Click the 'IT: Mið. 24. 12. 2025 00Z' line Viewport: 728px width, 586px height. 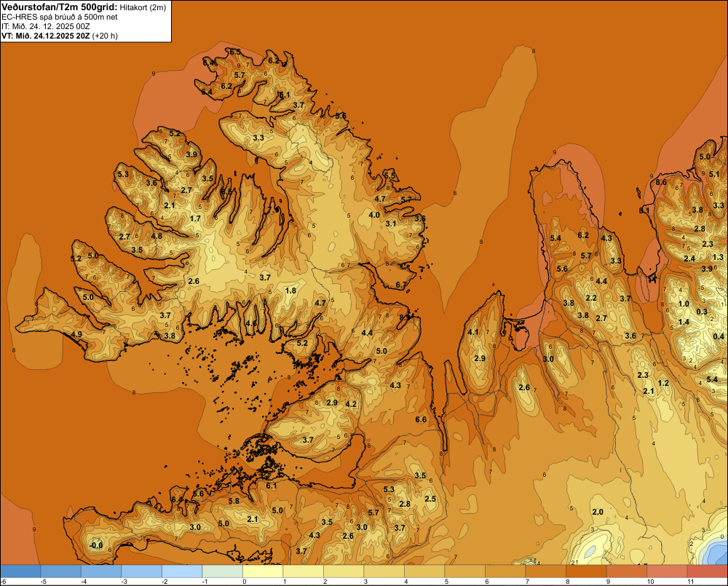(45, 26)
